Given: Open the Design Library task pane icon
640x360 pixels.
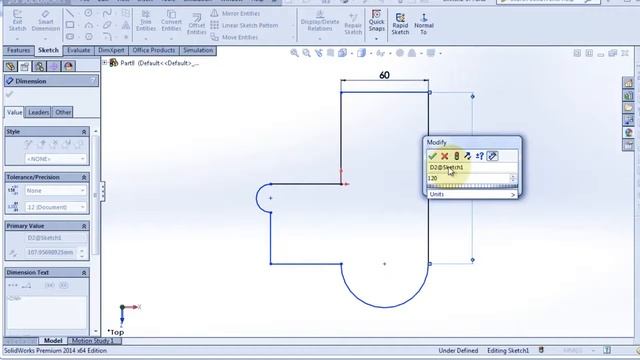Looking at the screenshot, I should tap(628, 96).
